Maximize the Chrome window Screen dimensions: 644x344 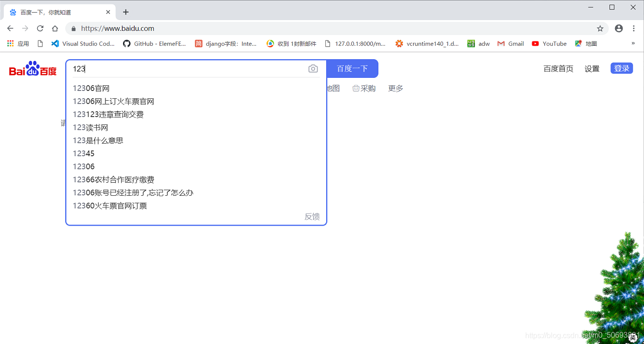[612, 7]
